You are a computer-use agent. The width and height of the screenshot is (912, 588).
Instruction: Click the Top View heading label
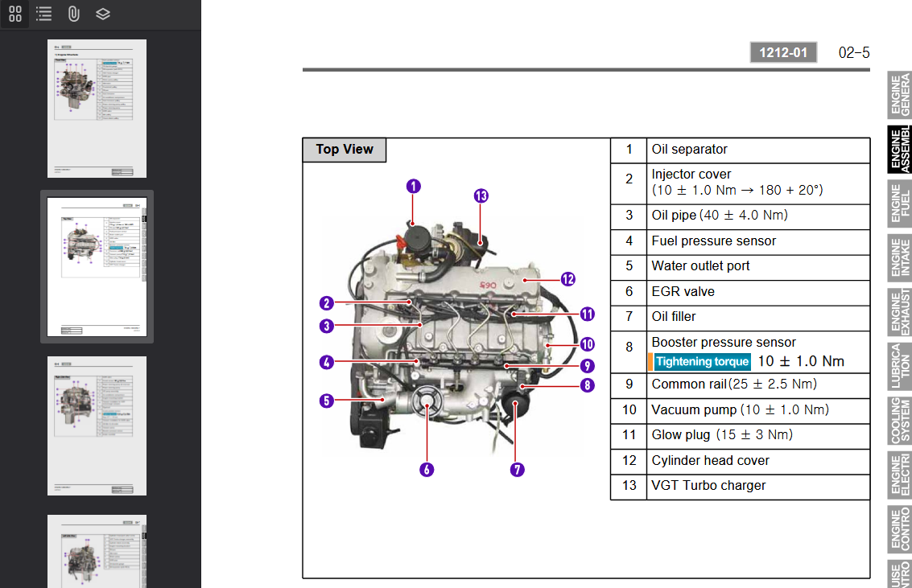[x=345, y=150]
